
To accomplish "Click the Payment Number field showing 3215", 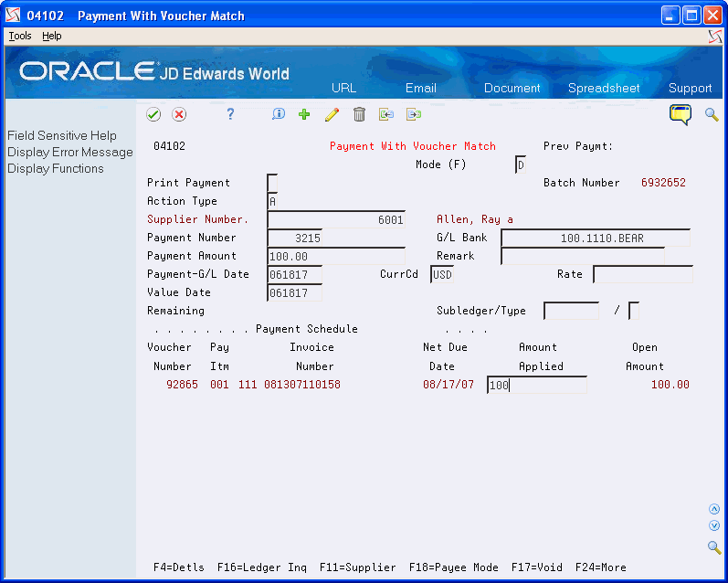I will pyautogui.click(x=295, y=238).
